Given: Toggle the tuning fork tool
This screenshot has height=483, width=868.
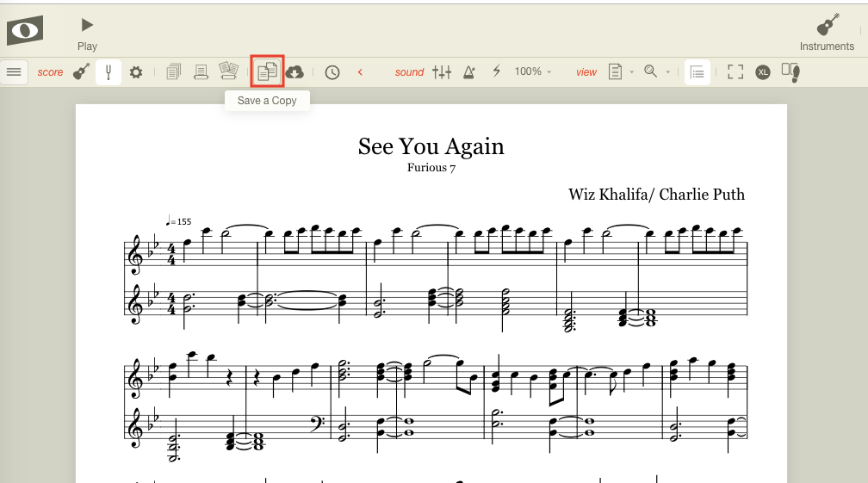Looking at the screenshot, I should [x=108, y=72].
